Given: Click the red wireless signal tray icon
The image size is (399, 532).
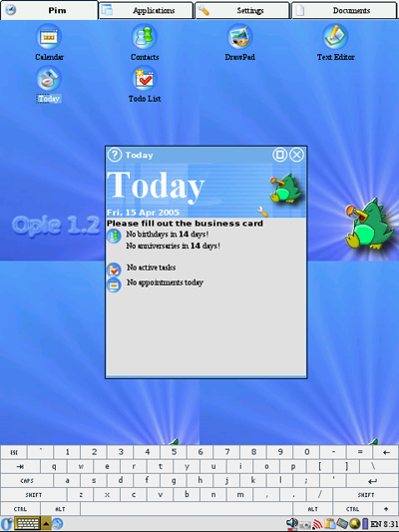Looking at the screenshot, I should click(x=317, y=524).
